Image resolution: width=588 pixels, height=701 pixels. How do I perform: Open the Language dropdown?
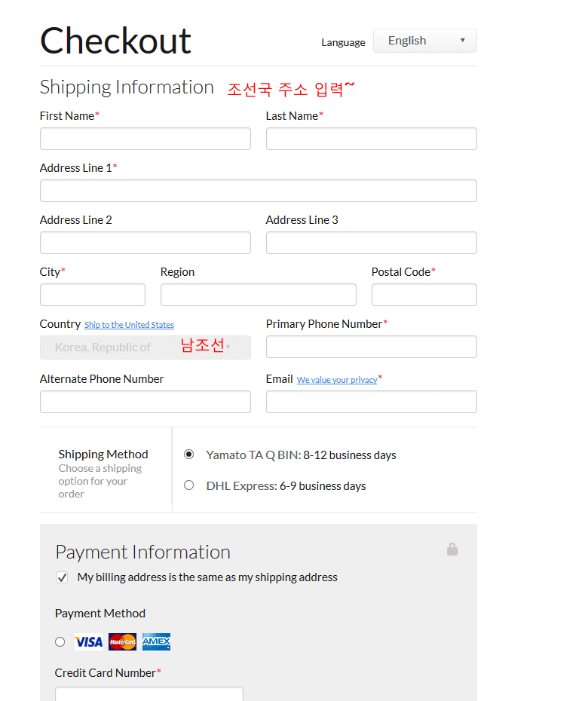(424, 41)
